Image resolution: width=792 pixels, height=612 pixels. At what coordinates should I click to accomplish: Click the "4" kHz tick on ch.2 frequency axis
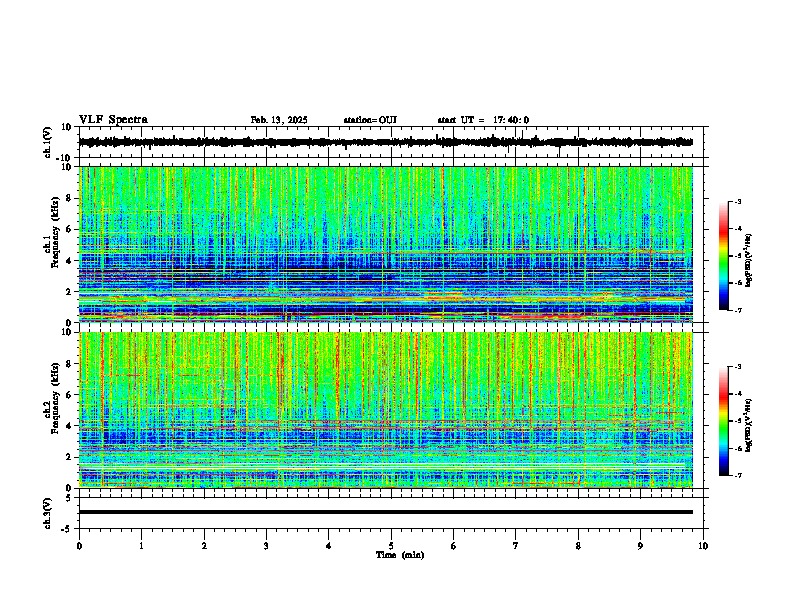click(70, 426)
